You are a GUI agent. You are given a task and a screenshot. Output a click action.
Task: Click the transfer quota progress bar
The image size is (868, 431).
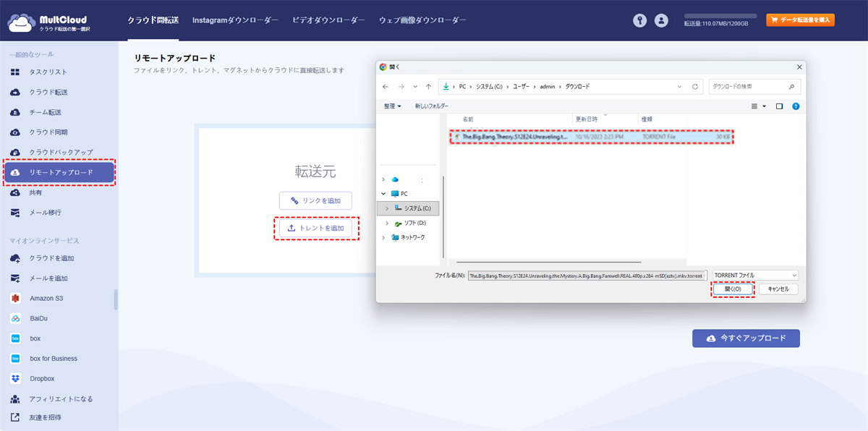(x=720, y=15)
